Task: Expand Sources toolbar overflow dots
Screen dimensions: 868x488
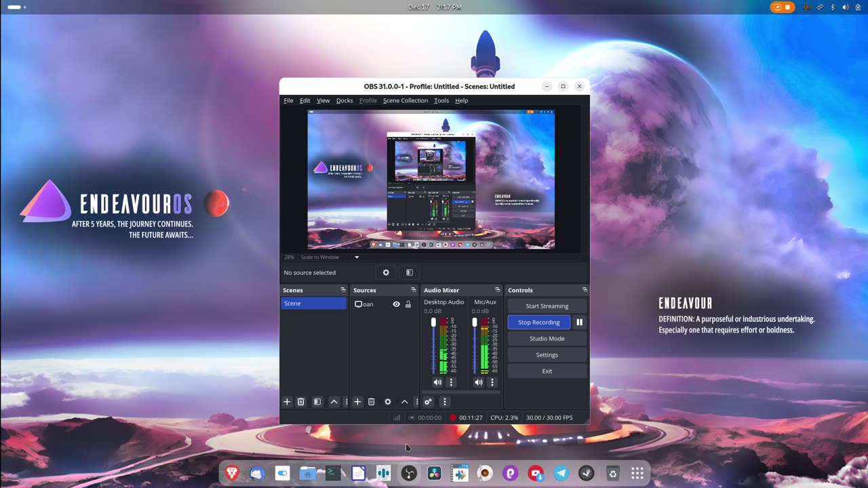Action: point(416,402)
